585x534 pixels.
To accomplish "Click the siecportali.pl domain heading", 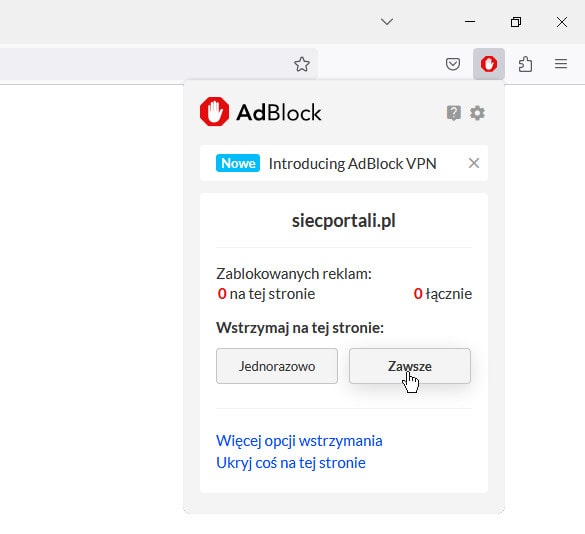I will coord(344,221).
